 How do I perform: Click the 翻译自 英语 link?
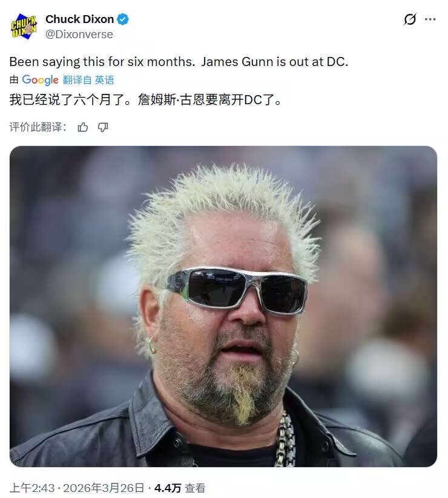pyautogui.click(x=88, y=80)
